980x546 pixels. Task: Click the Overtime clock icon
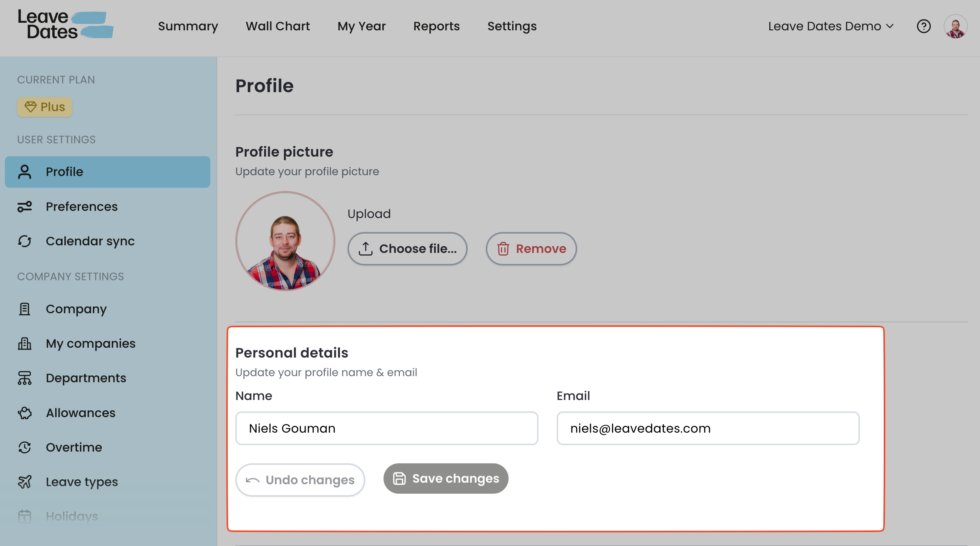(x=25, y=447)
